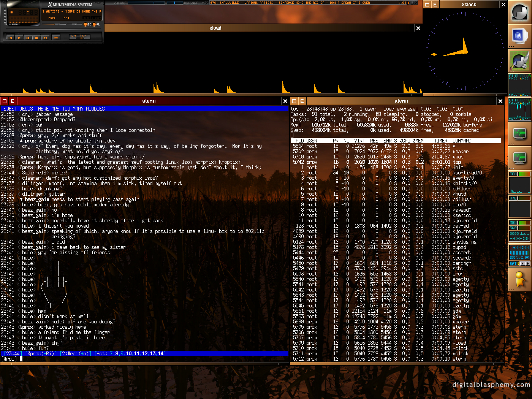Start playback in XMMS player
Viewport: 532px width, 399px height.
[19, 38]
